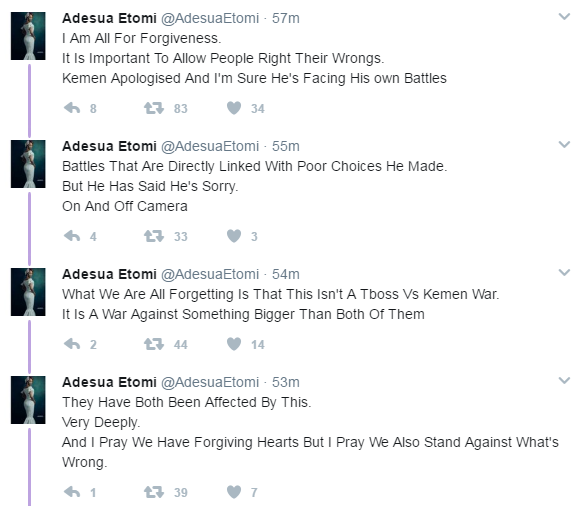This screenshot has width=580, height=506.
Task: Like the tweet with 7 likes
Action: tap(234, 492)
